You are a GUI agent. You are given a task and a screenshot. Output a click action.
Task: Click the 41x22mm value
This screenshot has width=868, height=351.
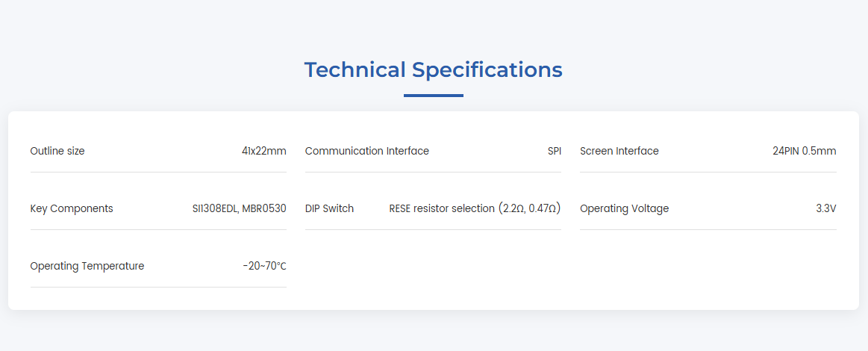coord(264,151)
